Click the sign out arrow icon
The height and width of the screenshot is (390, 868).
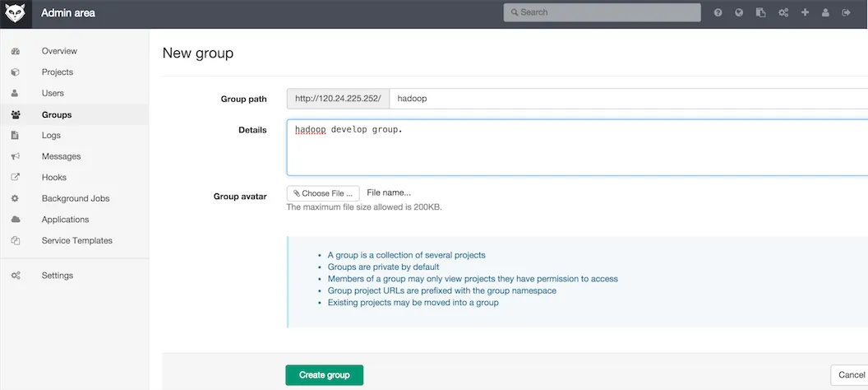coord(847,13)
